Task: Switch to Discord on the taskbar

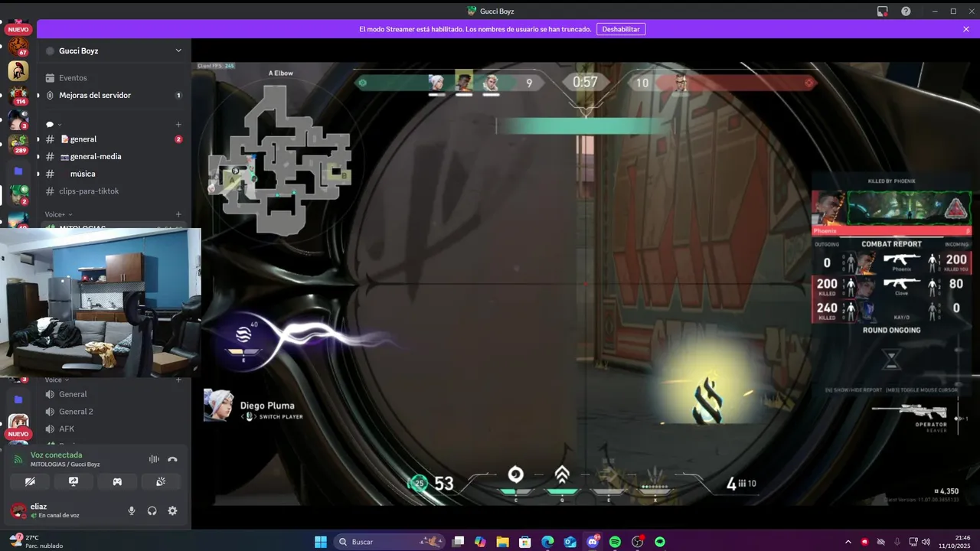Action: pyautogui.click(x=593, y=542)
